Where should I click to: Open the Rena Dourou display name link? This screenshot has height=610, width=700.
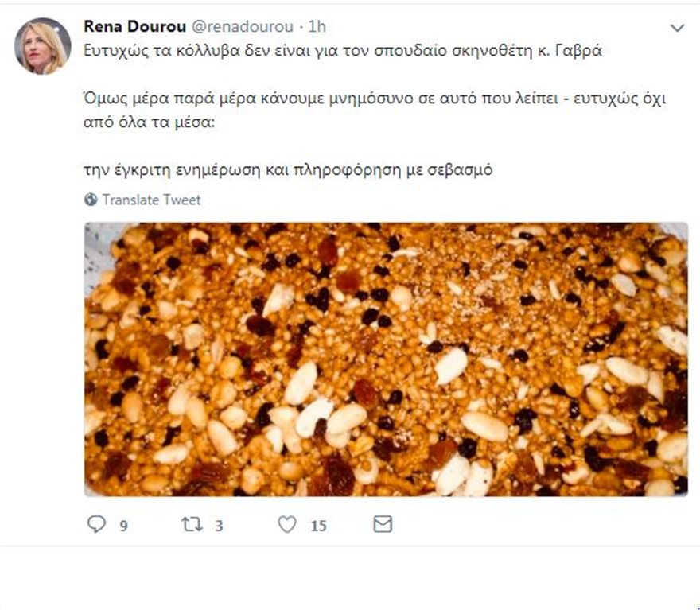134,27
